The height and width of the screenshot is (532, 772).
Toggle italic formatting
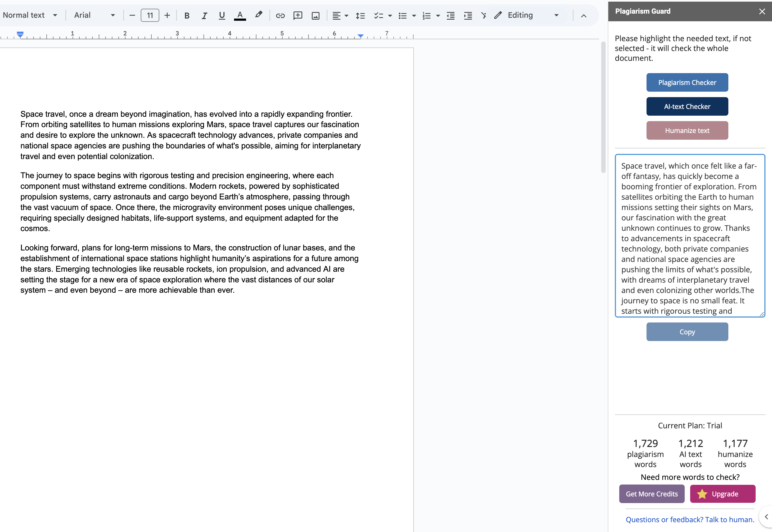pyautogui.click(x=204, y=15)
